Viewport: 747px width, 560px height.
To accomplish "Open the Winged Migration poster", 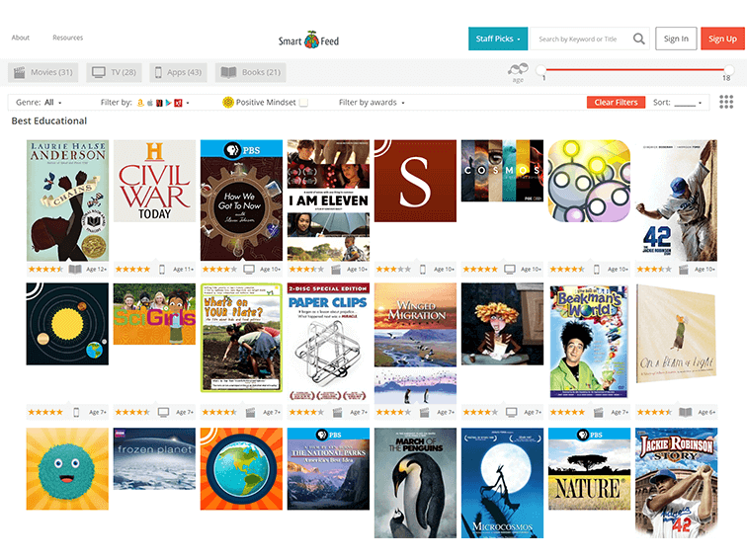I will tap(415, 344).
